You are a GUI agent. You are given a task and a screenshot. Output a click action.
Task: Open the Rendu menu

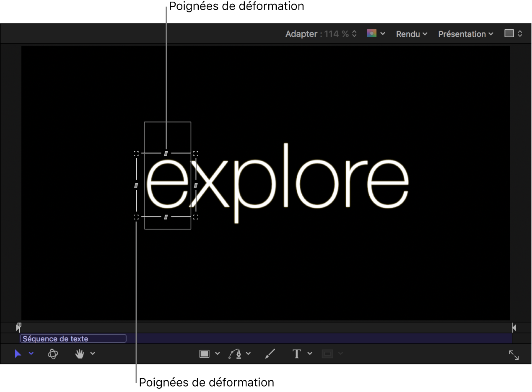click(412, 34)
